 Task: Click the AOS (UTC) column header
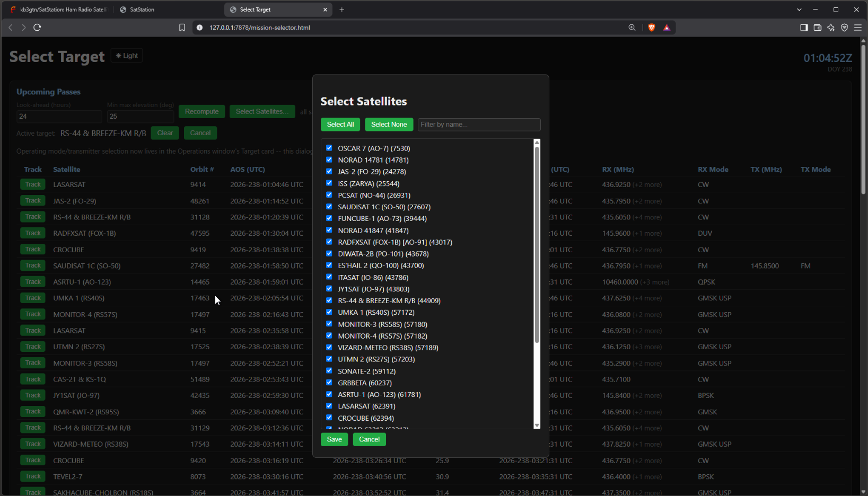(x=248, y=170)
